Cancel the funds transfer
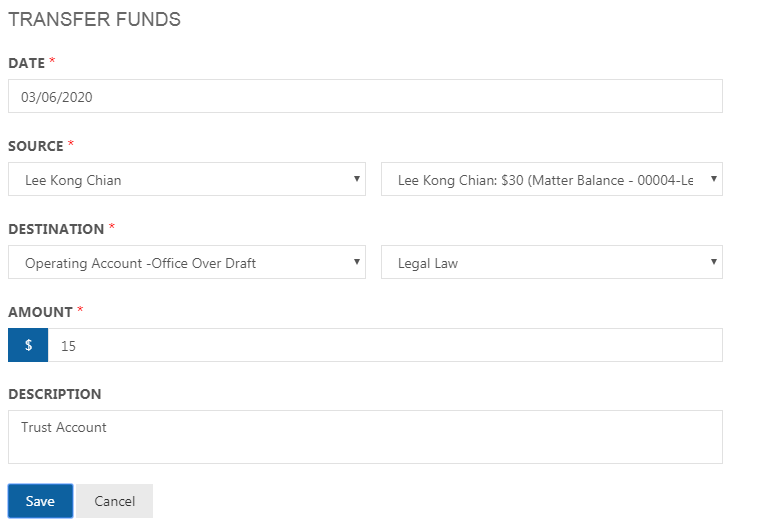The width and height of the screenshot is (773, 528). [x=114, y=501]
